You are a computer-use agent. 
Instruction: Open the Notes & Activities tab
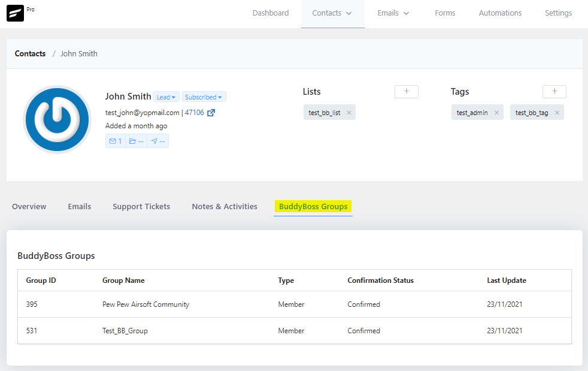coord(225,206)
